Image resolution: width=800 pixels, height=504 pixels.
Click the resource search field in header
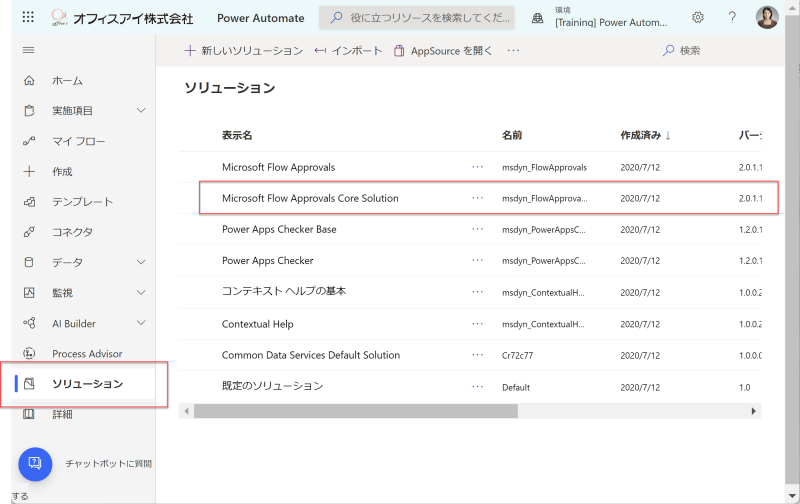[x=417, y=18]
